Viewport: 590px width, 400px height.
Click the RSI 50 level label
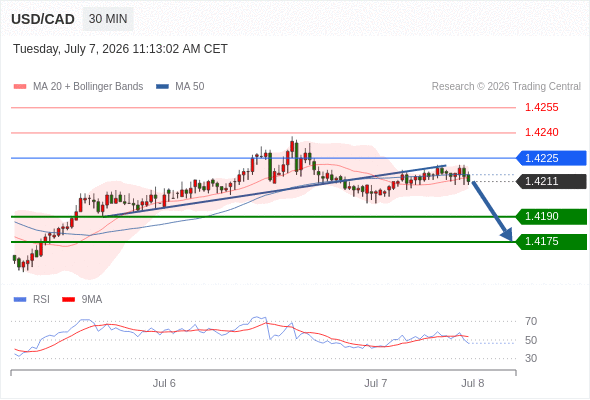(531, 340)
